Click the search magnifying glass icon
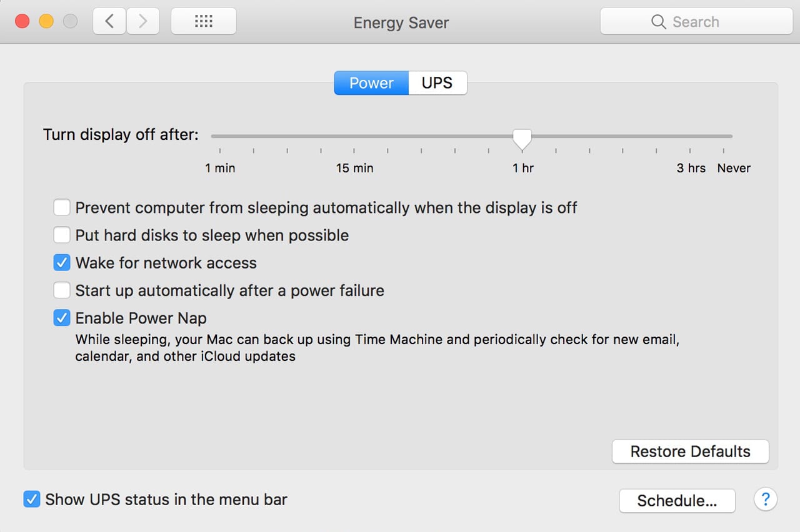Viewport: 800px width, 532px height. pos(658,22)
